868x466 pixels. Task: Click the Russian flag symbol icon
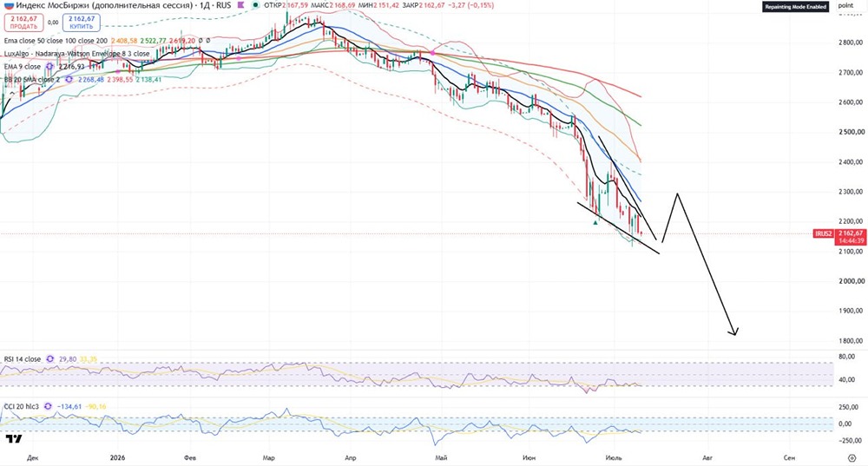[x=9, y=5]
